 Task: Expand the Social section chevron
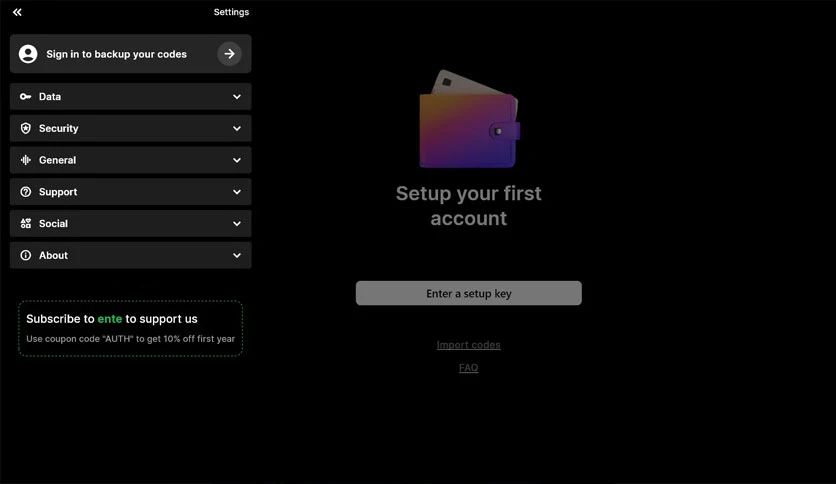[x=237, y=224]
